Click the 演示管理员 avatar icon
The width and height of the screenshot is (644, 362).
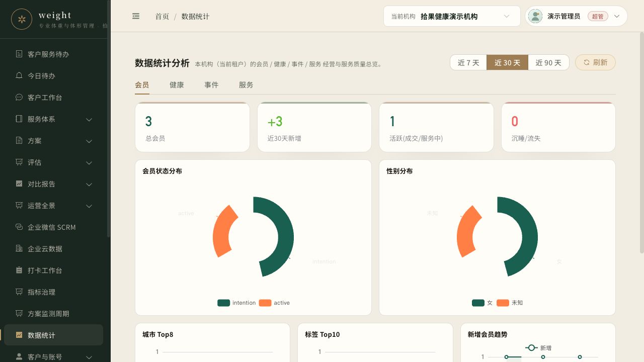(535, 16)
